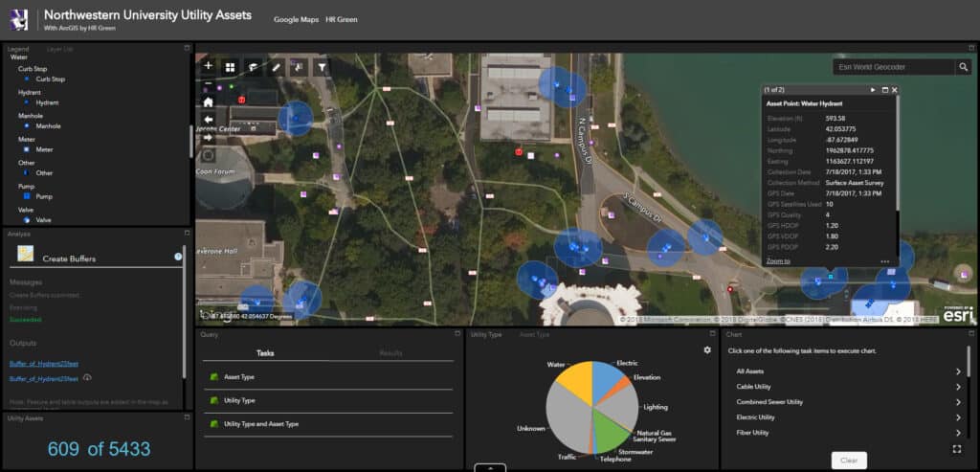Expand Cable Utility chart task

[x=958, y=387]
